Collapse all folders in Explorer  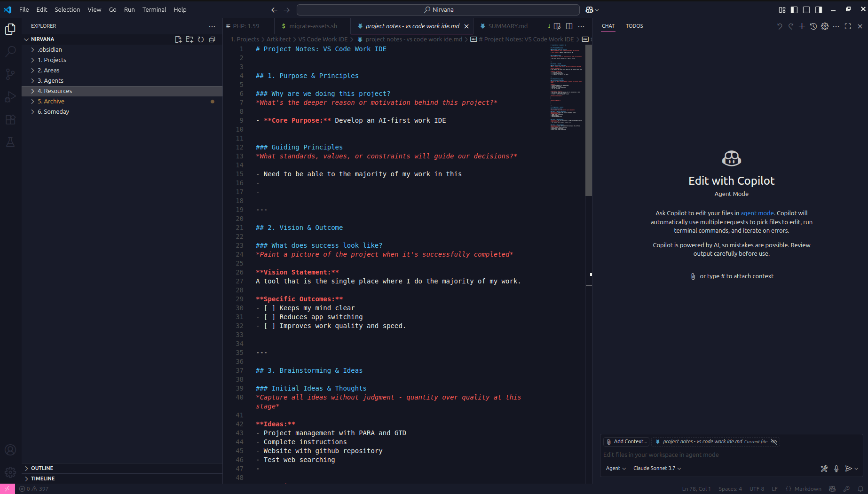[x=212, y=39]
